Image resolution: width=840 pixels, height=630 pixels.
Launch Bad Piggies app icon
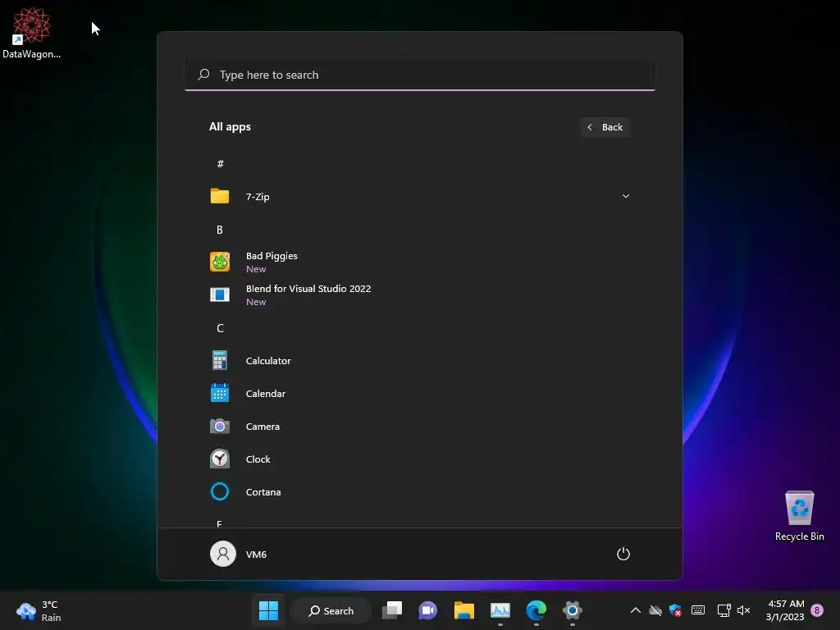tap(220, 262)
